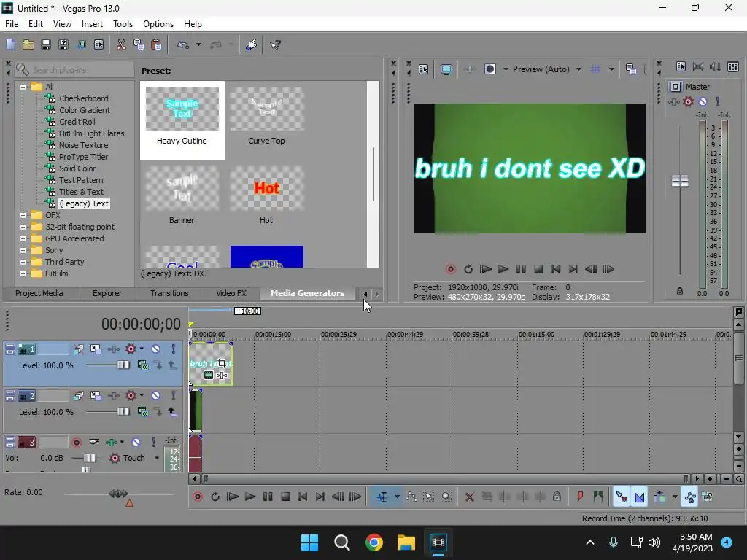Open Event Pan/Crop on text clip

(x=222, y=363)
